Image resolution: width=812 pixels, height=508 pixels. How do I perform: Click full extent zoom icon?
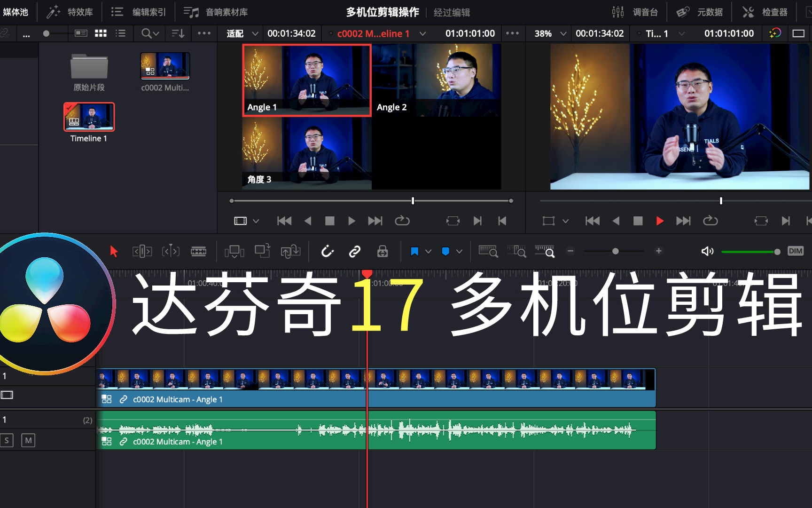(x=488, y=252)
